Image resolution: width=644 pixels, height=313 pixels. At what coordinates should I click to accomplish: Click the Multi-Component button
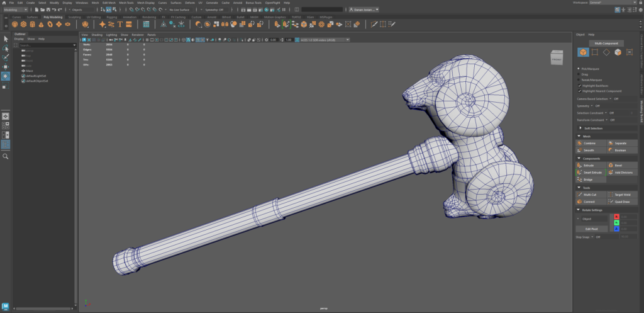tap(606, 43)
